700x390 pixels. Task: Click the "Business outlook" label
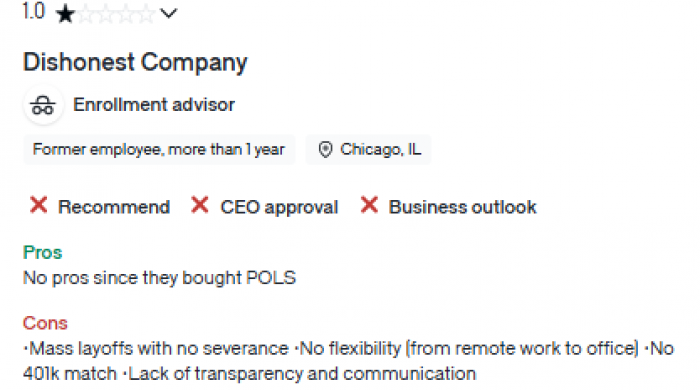(462, 207)
